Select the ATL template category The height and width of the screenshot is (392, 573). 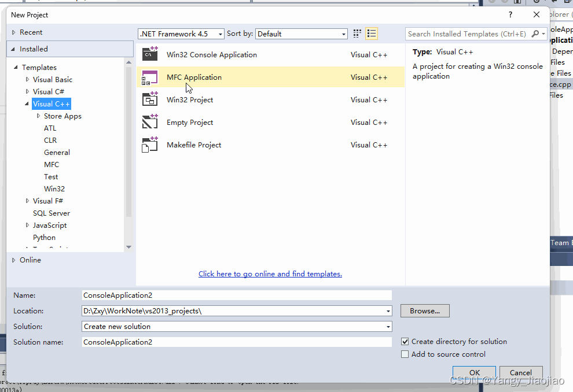point(50,128)
